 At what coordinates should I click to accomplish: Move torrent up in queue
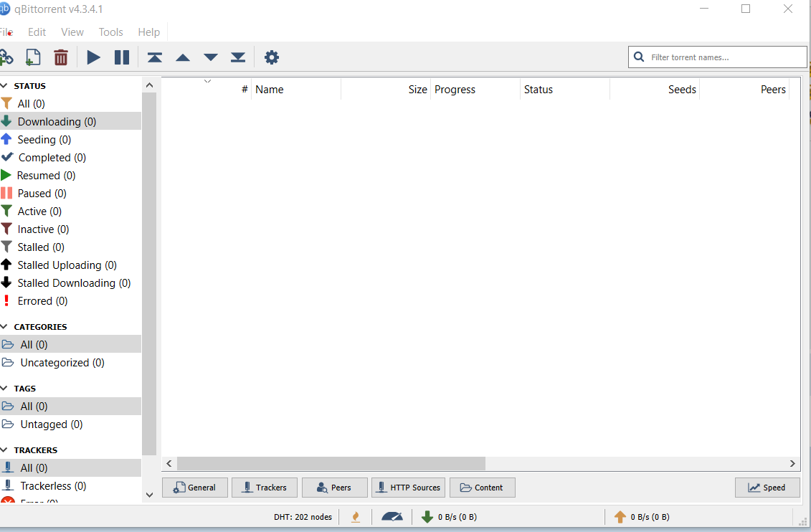pos(183,57)
